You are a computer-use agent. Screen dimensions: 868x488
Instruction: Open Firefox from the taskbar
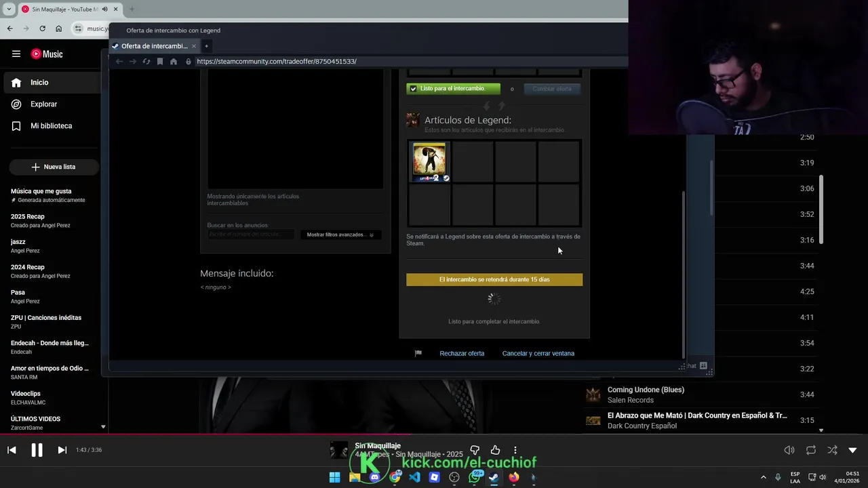pos(514,477)
